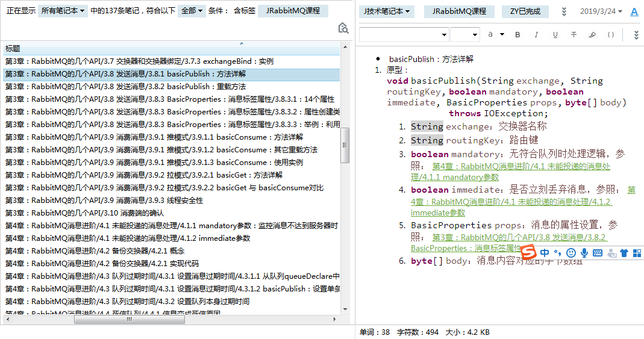Switch Sogou input to Chinese/English with 中

[545, 253]
